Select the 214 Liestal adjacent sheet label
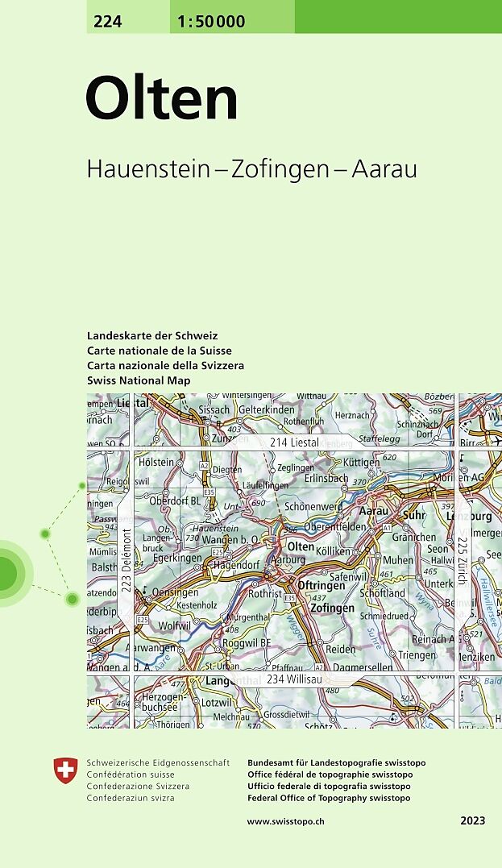The image size is (502, 868). pos(295,443)
